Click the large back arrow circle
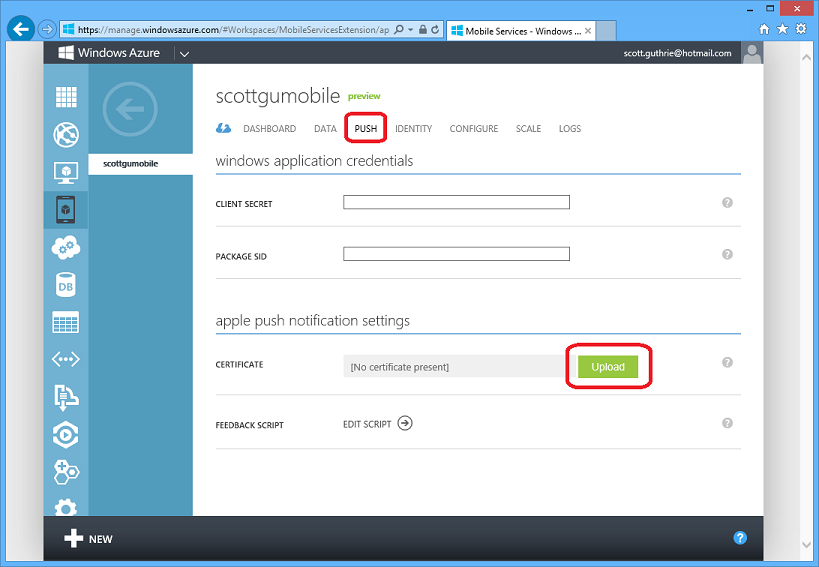This screenshot has width=819, height=567. pyautogui.click(x=130, y=109)
